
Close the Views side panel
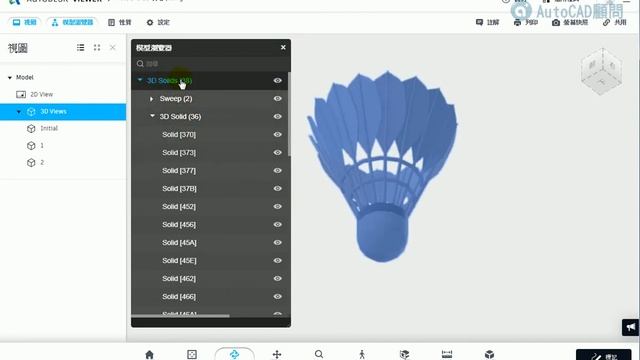point(113,48)
